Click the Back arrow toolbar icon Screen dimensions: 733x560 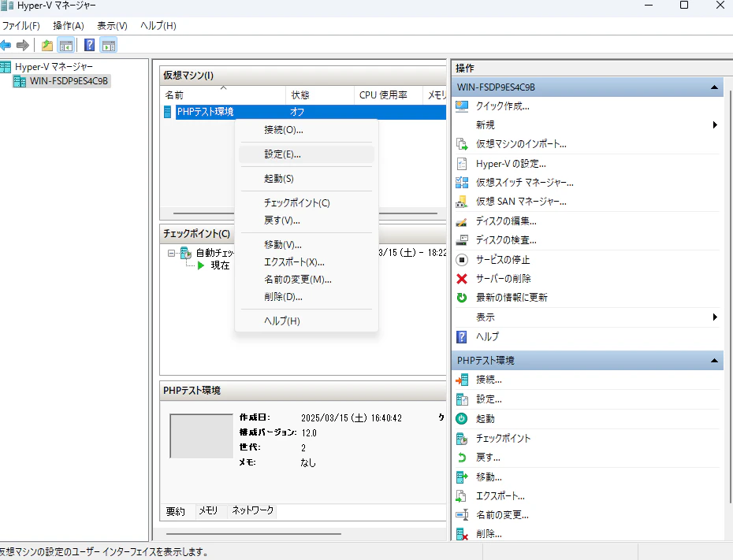tap(6, 46)
